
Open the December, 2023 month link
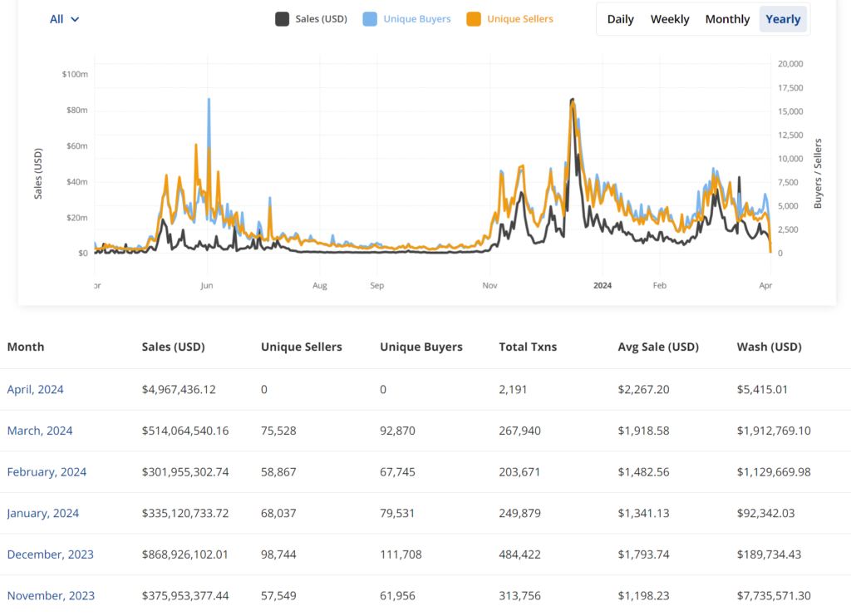51,554
